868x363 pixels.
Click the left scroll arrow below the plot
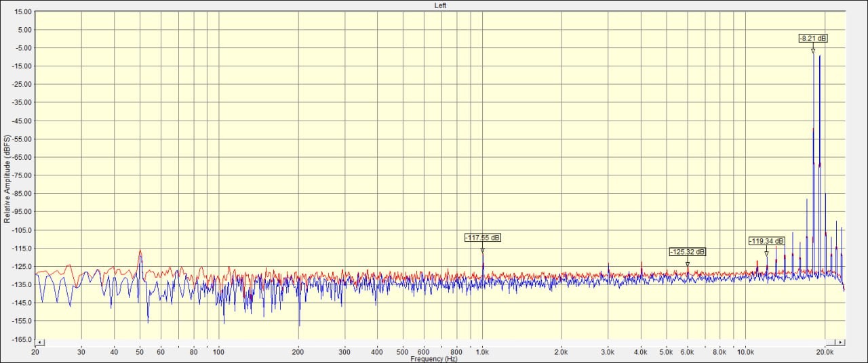(39, 343)
